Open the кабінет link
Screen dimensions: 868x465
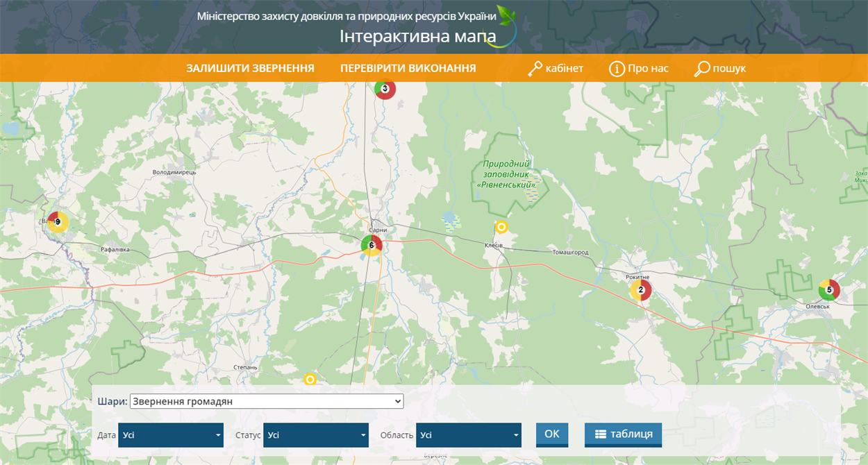tap(565, 68)
